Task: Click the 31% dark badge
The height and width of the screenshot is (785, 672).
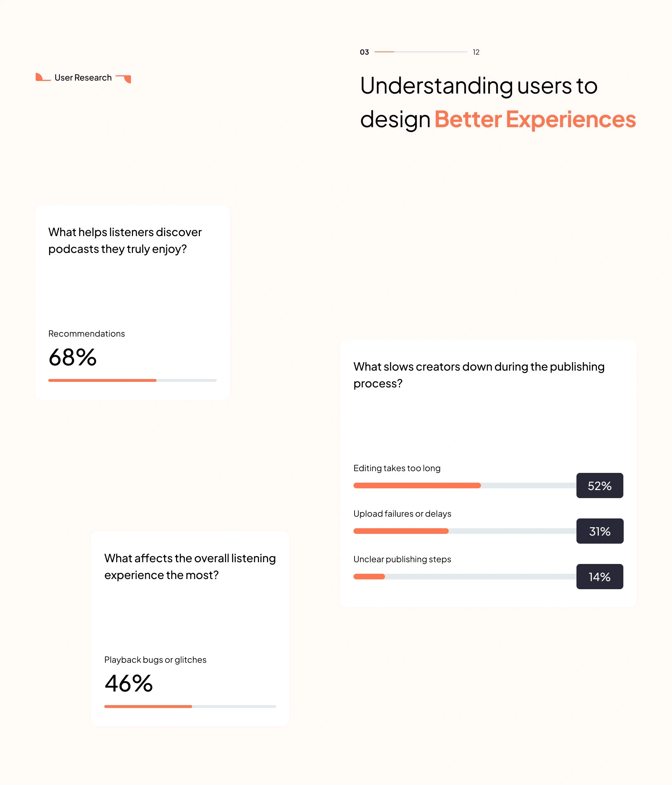Action: pyautogui.click(x=599, y=531)
